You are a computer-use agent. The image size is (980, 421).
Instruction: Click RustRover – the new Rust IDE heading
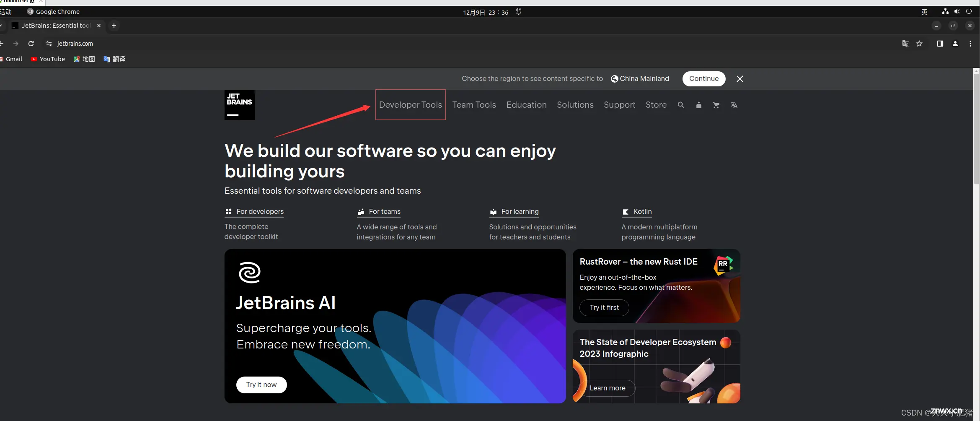(x=639, y=262)
